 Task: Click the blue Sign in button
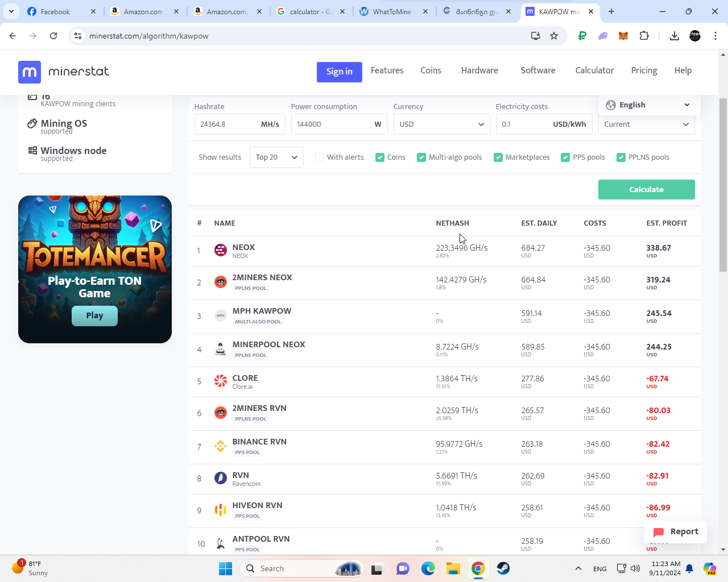tap(339, 72)
